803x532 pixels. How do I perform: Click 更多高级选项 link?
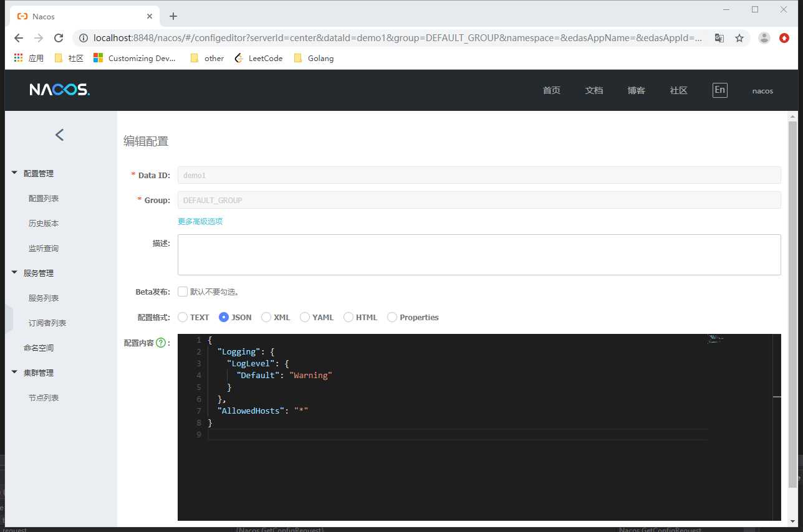[x=200, y=221]
